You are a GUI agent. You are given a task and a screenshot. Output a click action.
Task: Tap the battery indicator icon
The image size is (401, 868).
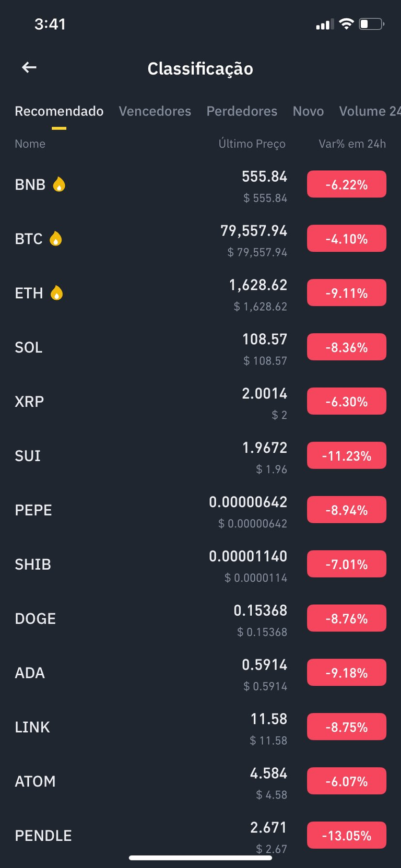pos(372,24)
